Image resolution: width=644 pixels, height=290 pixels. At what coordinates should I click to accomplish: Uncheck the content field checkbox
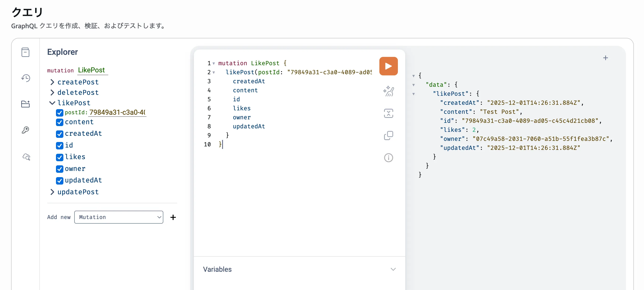[x=59, y=122]
